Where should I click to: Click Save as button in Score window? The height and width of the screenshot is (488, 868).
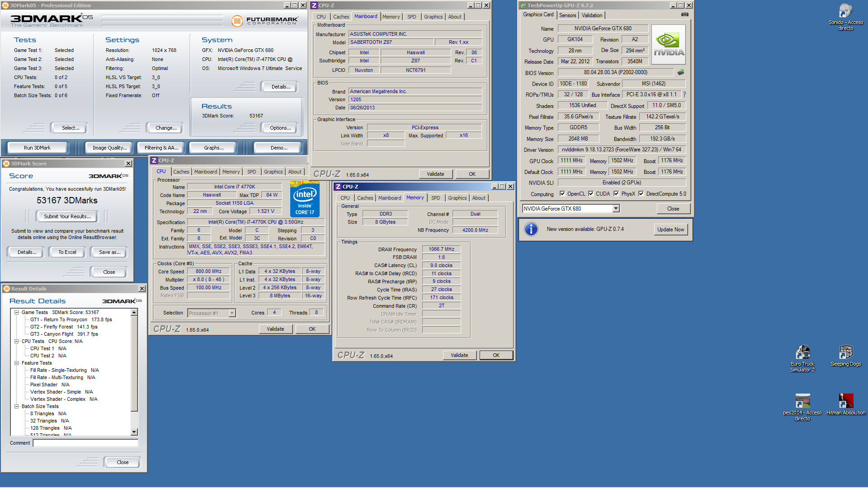pos(109,252)
